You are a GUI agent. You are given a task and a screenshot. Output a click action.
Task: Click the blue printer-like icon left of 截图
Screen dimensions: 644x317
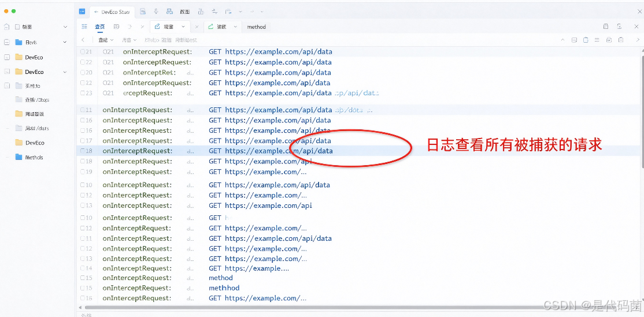[169, 12]
